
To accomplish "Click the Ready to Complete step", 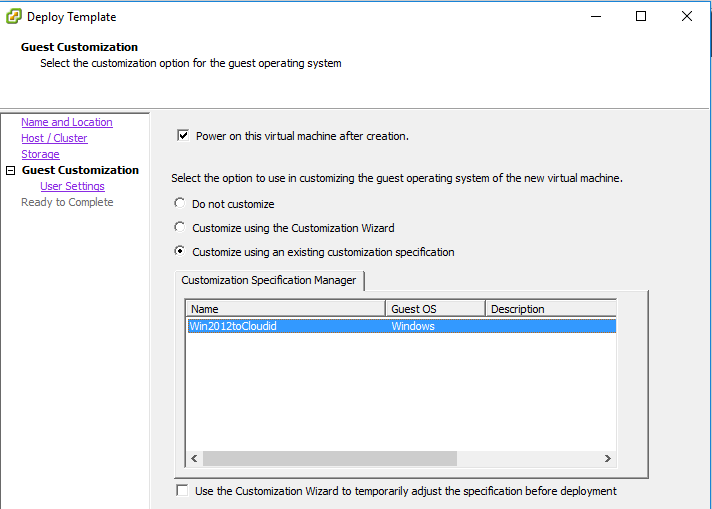I will pyautogui.click(x=67, y=202).
